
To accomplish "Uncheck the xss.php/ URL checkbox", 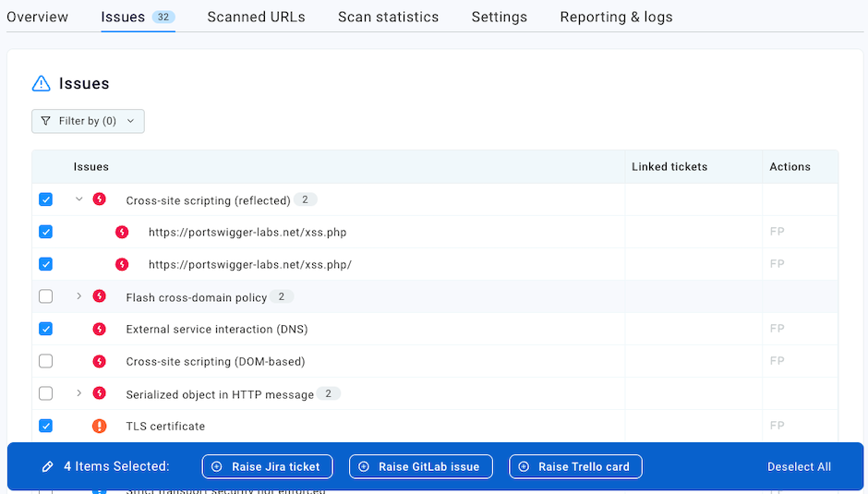I will click(46, 264).
